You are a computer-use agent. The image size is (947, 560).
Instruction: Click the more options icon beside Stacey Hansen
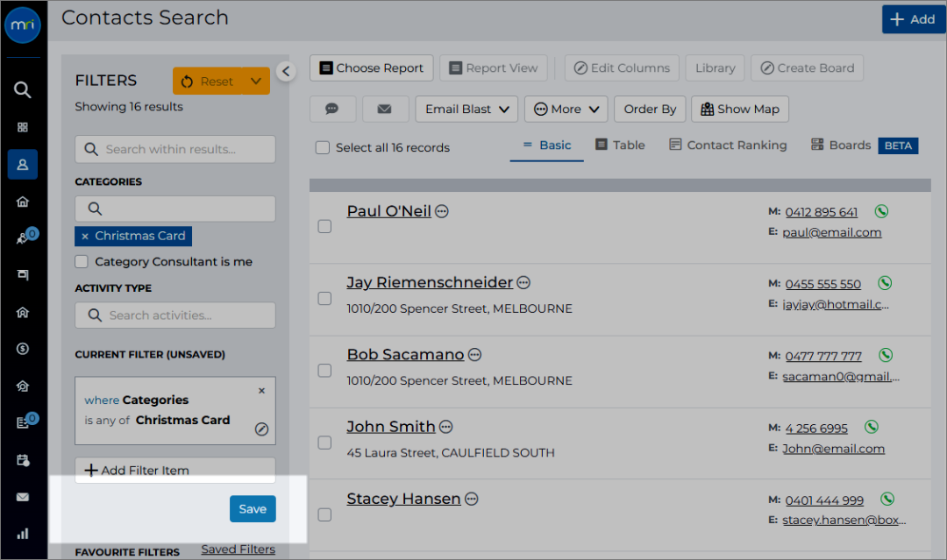click(472, 499)
